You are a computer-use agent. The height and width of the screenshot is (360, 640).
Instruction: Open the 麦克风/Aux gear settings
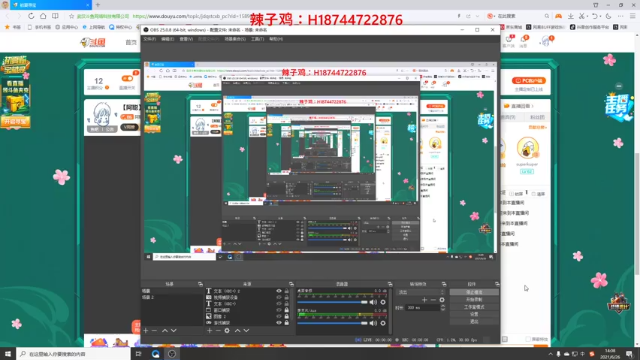point(383,323)
